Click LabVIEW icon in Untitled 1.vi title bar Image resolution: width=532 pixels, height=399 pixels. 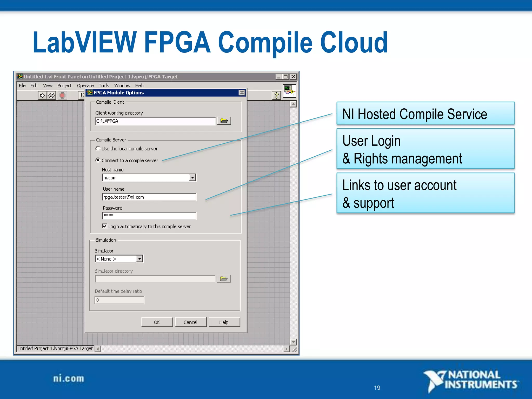(20, 76)
